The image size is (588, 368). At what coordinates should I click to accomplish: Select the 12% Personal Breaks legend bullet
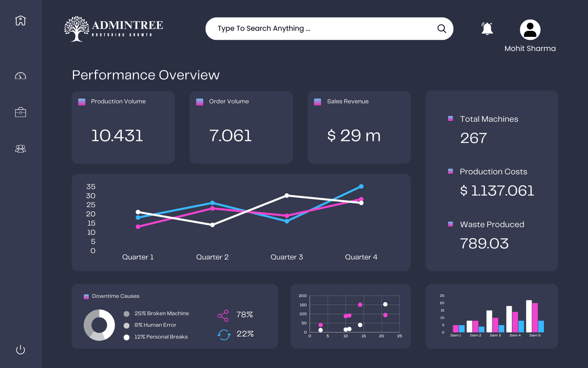tap(126, 337)
